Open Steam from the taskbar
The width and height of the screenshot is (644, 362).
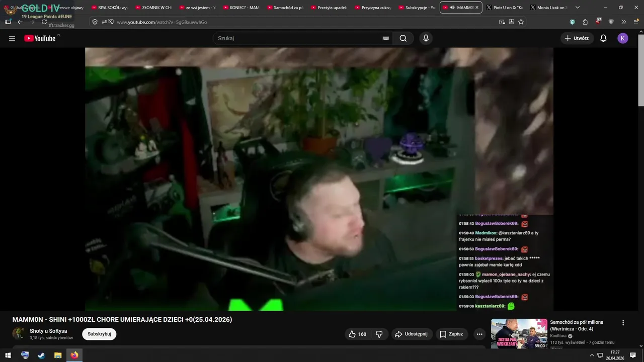point(41,355)
